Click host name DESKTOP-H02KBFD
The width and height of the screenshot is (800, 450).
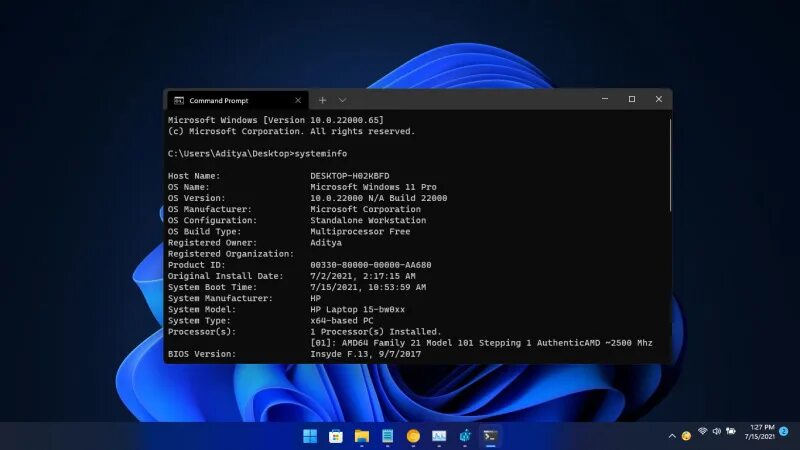click(349, 176)
